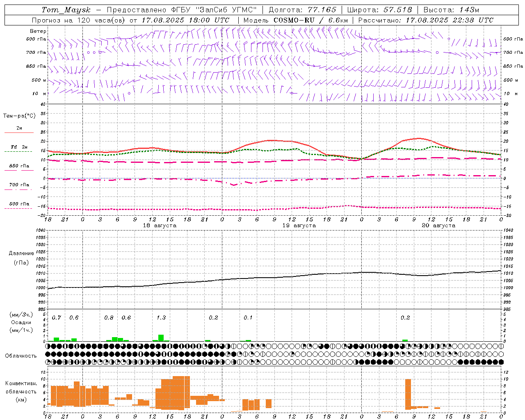Select forecast start time '17.08.2025 18:00 UTC'
Viewport: 525px width, 420px height.
point(185,20)
